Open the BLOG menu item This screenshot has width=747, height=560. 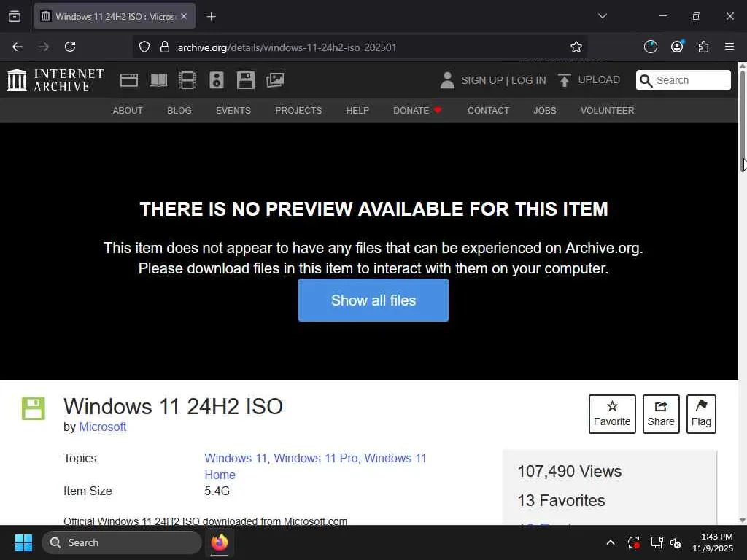click(179, 111)
